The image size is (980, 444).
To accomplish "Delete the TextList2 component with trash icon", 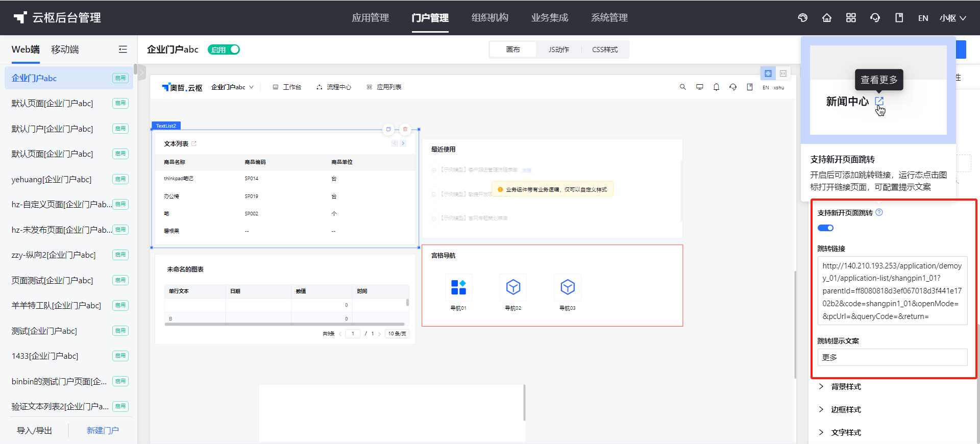I will click(x=405, y=129).
